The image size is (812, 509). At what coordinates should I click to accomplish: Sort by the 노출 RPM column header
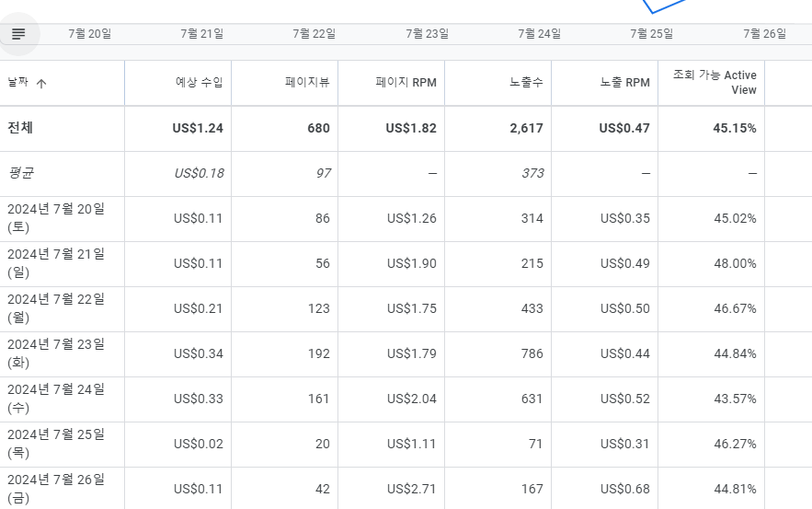click(624, 83)
